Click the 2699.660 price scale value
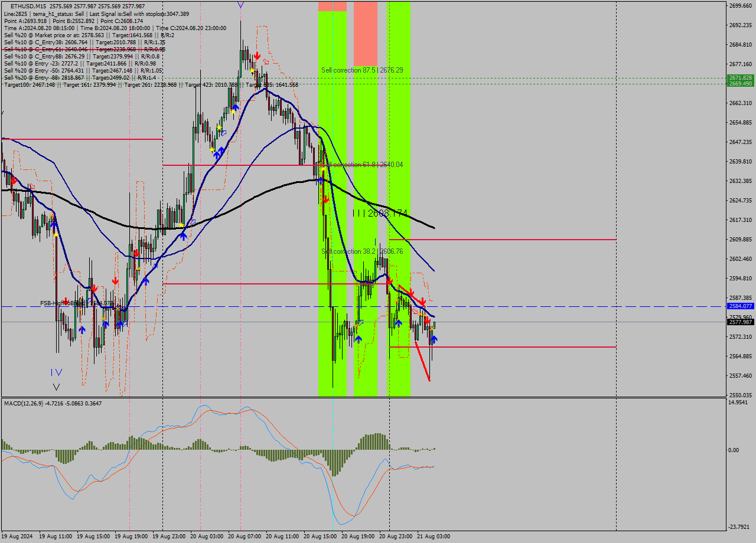The width and height of the screenshot is (756, 543). (740, 6)
